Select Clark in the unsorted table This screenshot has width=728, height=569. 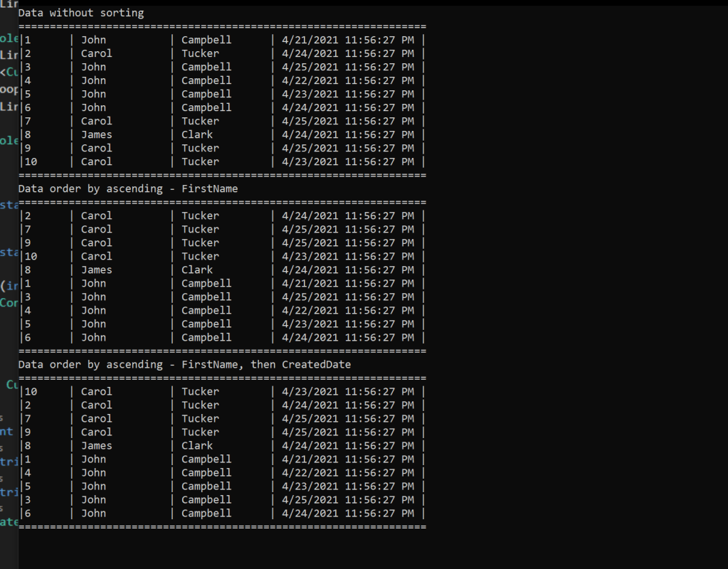point(197,134)
